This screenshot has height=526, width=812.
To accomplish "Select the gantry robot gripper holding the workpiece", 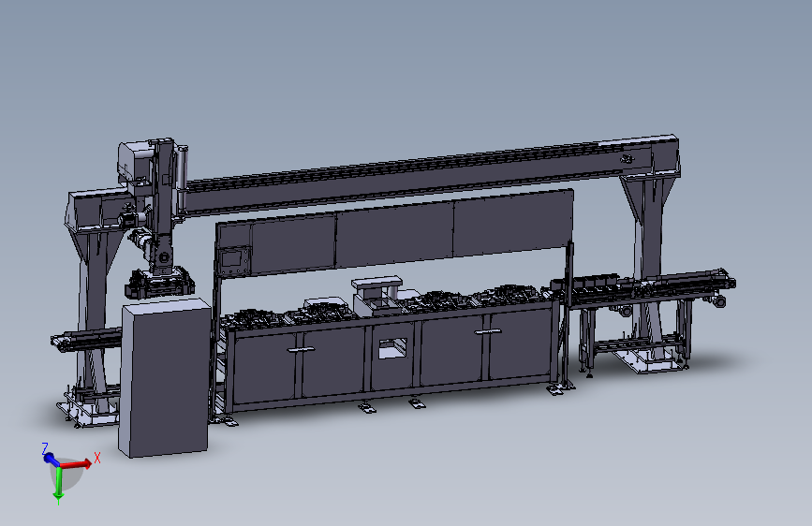I will 159,284.
